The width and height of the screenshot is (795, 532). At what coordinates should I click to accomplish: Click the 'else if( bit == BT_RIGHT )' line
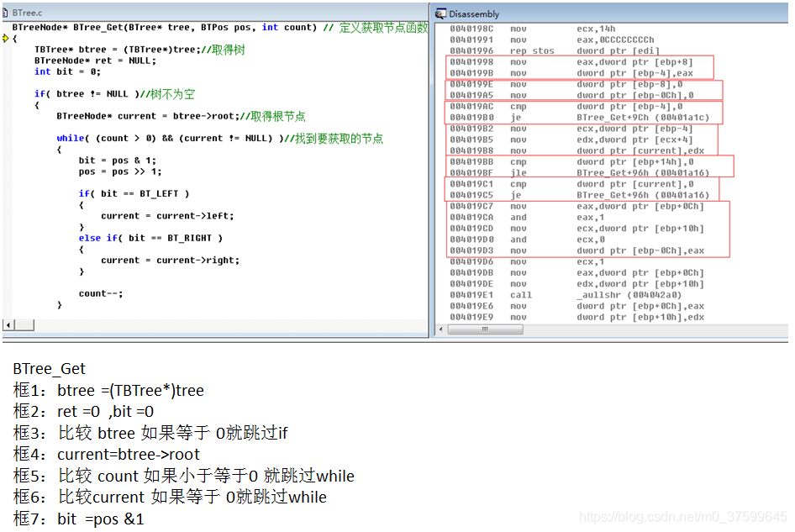150,239
